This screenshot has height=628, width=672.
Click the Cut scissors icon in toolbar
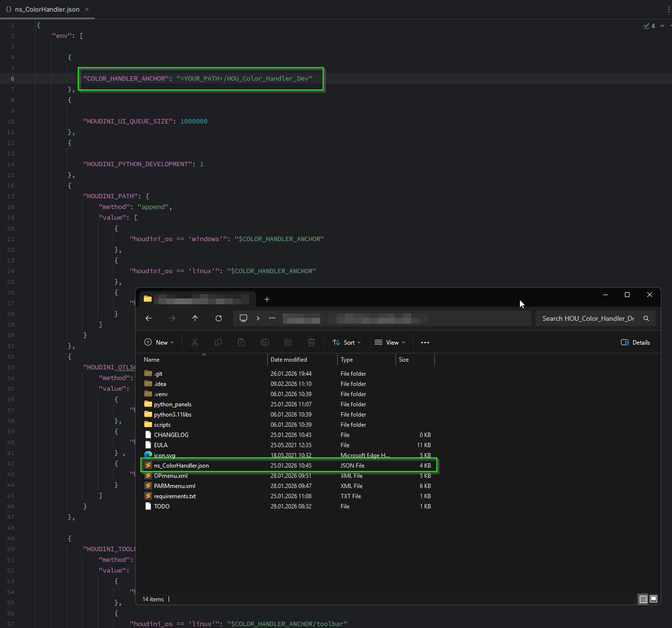[195, 343]
